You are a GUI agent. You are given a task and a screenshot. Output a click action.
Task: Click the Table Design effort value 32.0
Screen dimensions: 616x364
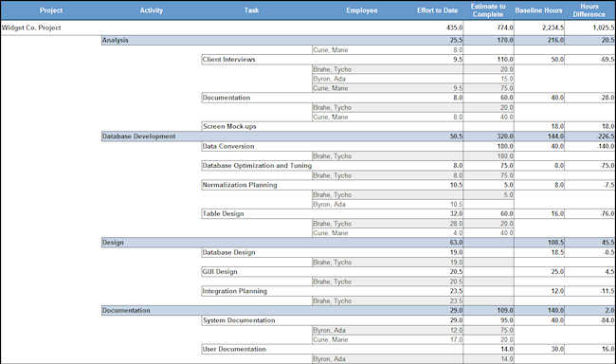coord(456,214)
